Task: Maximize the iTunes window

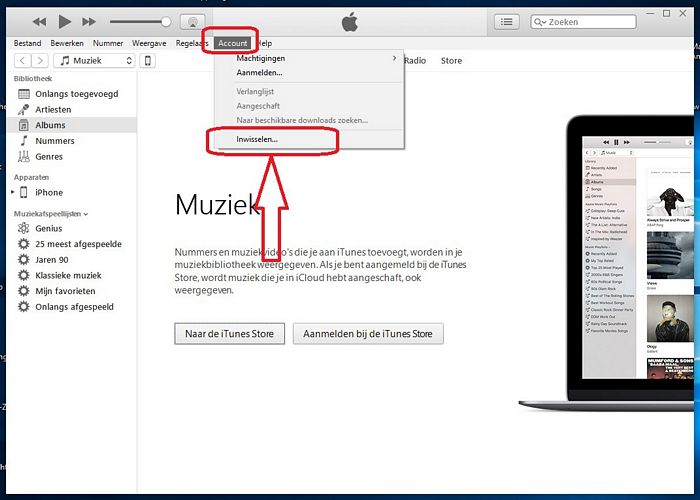Action: [x=667, y=13]
